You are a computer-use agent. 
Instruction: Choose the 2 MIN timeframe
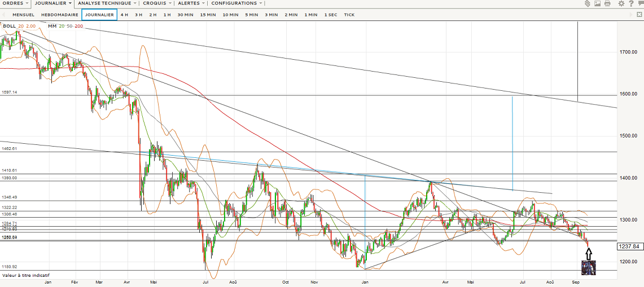point(291,15)
